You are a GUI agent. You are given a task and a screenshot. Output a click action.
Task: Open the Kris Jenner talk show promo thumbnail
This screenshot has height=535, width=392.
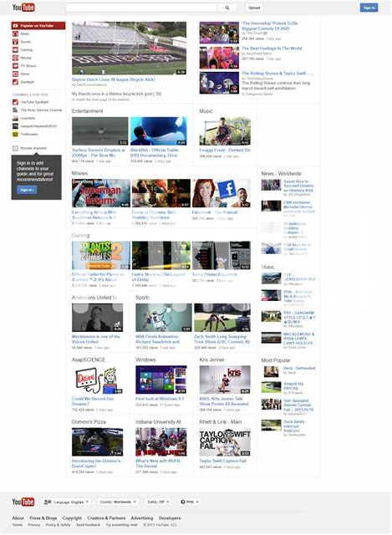point(225,380)
